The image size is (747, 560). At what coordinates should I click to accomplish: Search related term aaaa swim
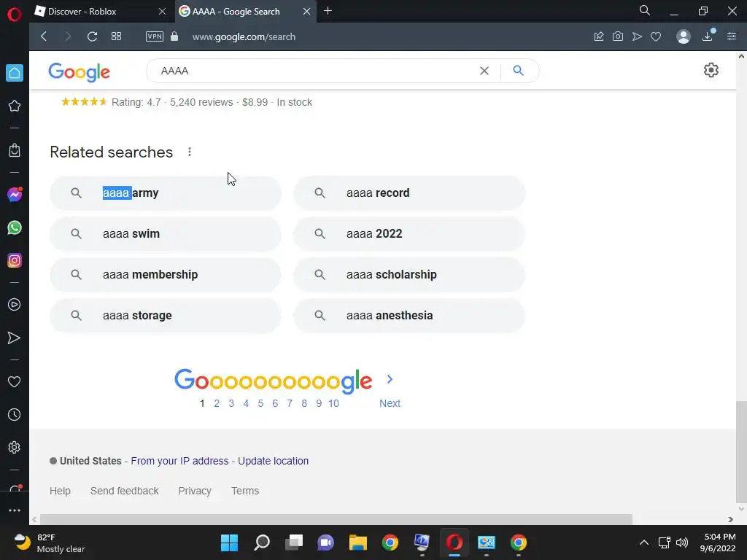[166, 234]
